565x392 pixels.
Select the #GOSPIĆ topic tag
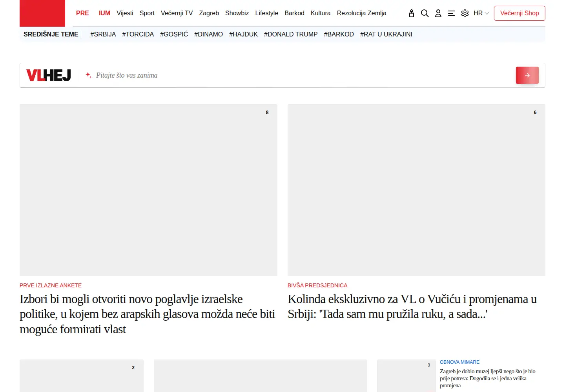tap(174, 34)
